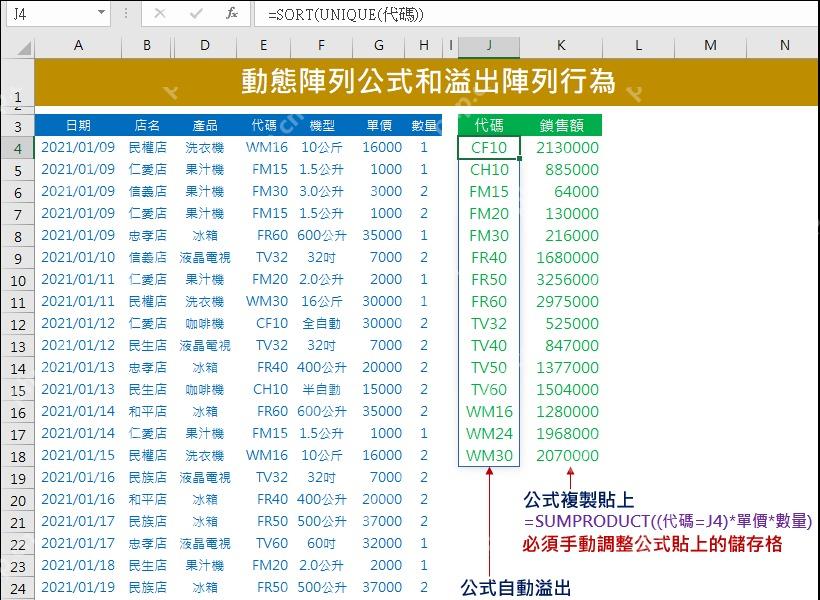Click 咖啡機 in row 12

point(205,324)
